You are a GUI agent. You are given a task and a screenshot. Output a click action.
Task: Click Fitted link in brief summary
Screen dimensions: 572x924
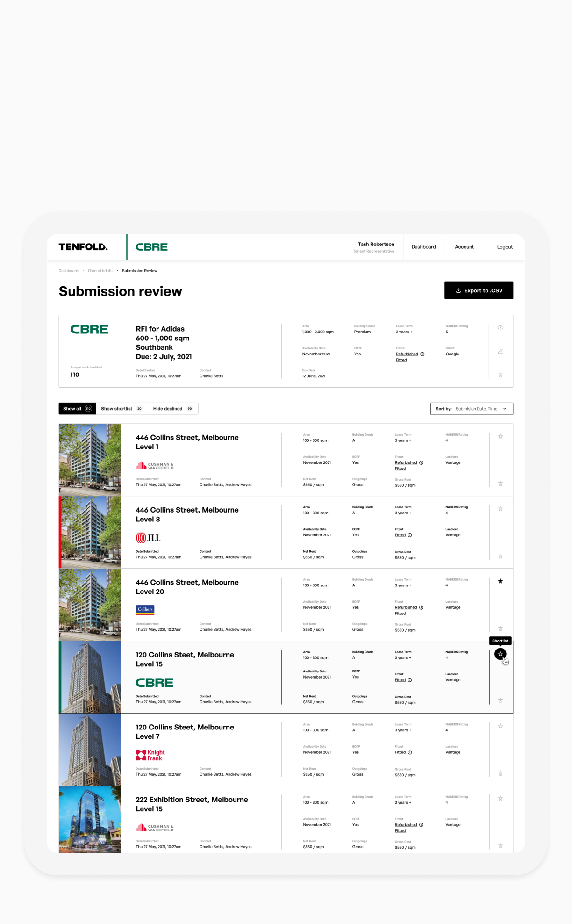[401, 360]
